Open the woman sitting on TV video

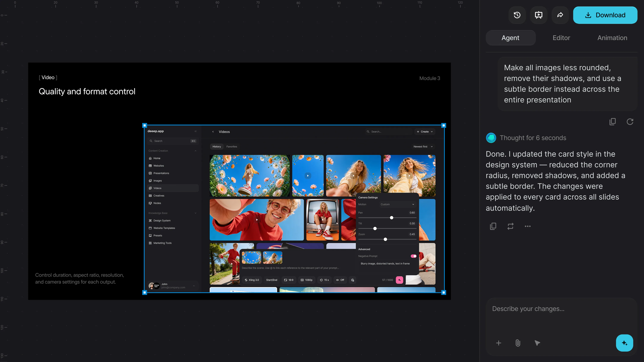click(x=322, y=220)
